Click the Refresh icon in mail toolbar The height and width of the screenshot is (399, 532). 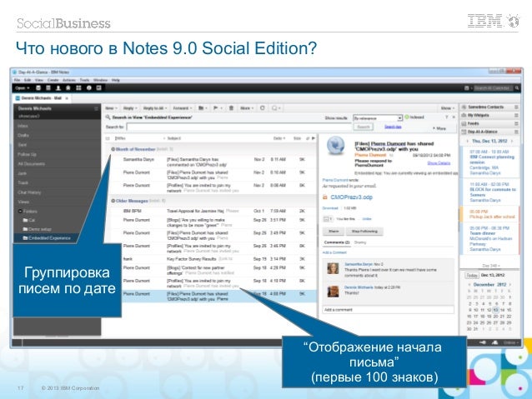coord(263,108)
